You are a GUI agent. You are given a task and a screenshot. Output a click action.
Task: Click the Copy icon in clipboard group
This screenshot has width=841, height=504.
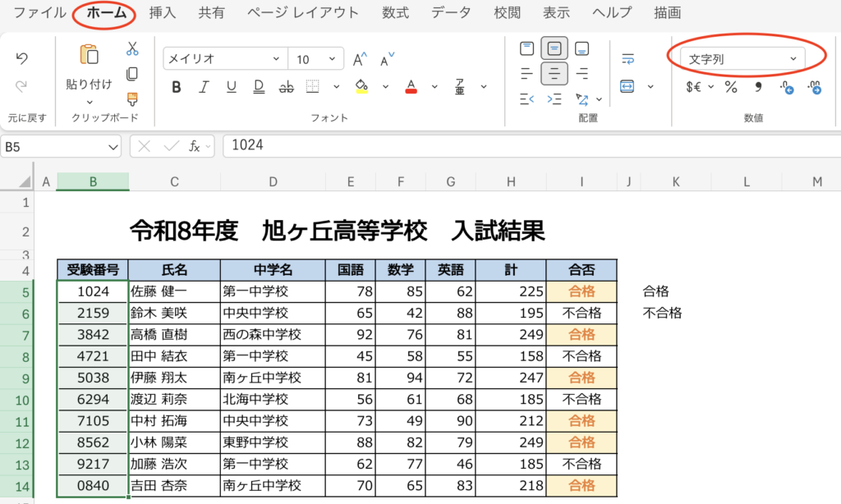pos(131,74)
